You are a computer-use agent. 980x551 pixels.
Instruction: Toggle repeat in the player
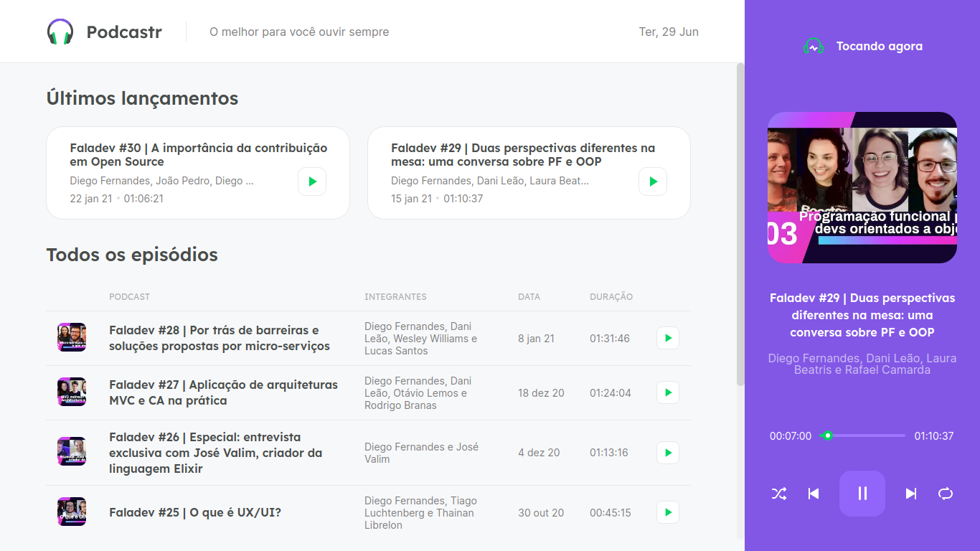point(946,494)
